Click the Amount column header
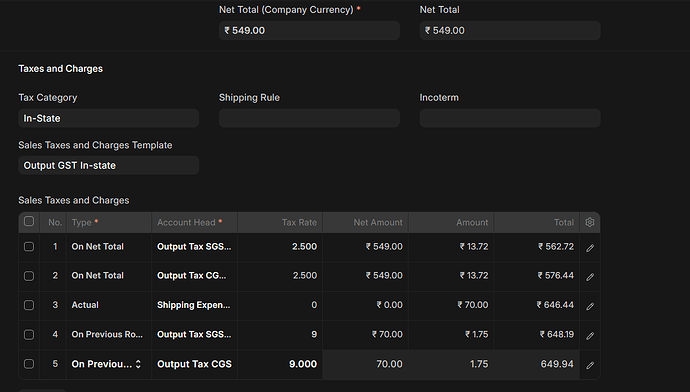This screenshot has width=690, height=392. pyautogui.click(x=451, y=223)
